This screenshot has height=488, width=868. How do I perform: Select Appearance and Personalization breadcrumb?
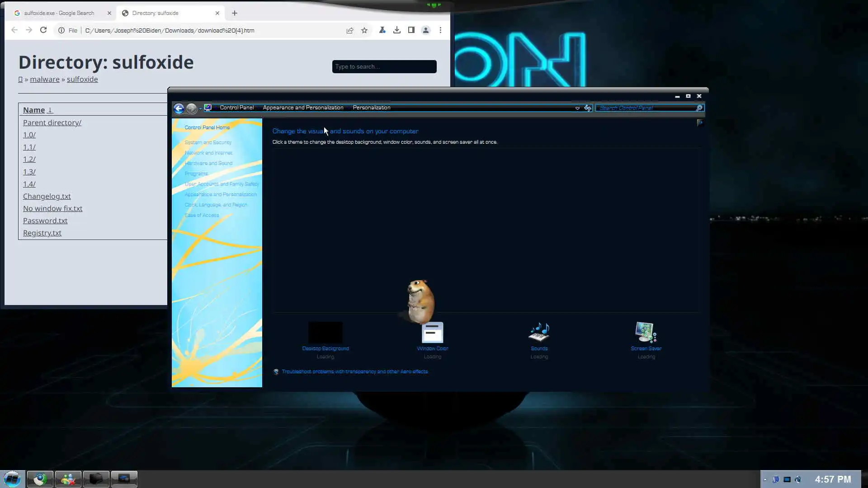click(303, 108)
